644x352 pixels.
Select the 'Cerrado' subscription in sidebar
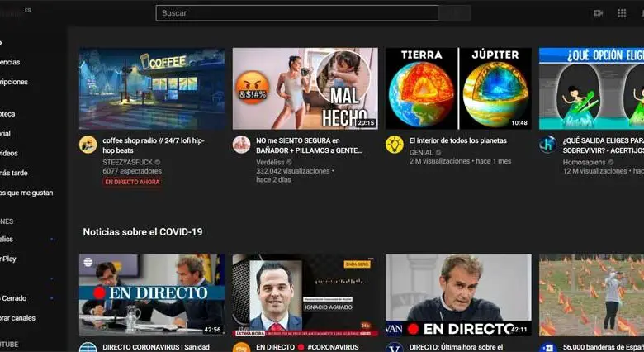tap(13, 298)
